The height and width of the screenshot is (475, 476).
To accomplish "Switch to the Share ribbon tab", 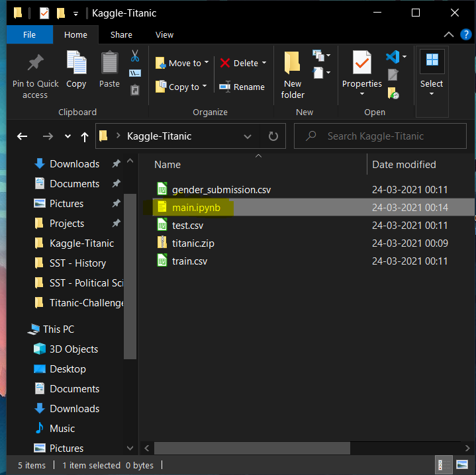I will pos(121,34).
